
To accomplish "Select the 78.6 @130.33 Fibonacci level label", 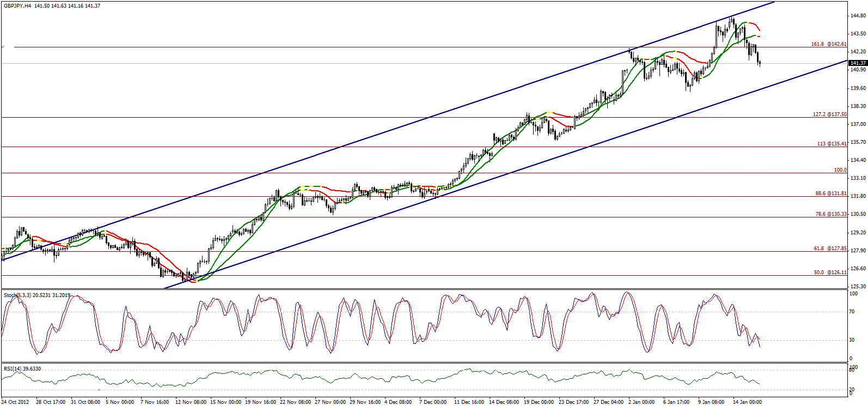I will (831, 214).
